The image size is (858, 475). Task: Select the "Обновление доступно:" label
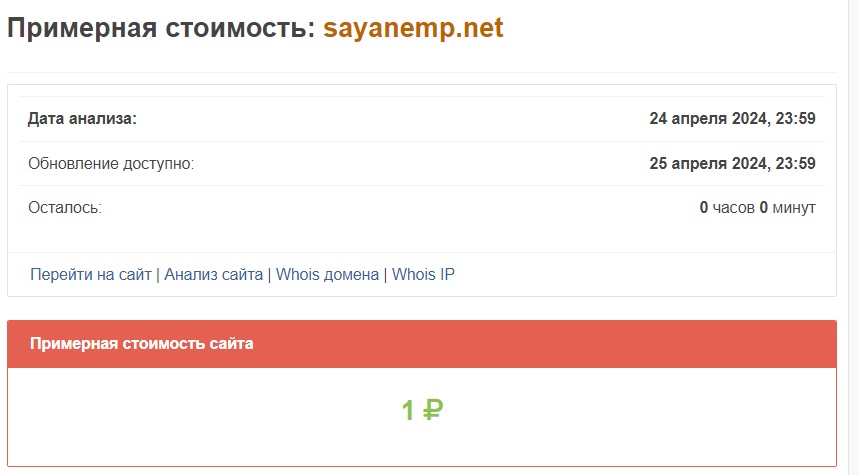(x=111, y=163)
